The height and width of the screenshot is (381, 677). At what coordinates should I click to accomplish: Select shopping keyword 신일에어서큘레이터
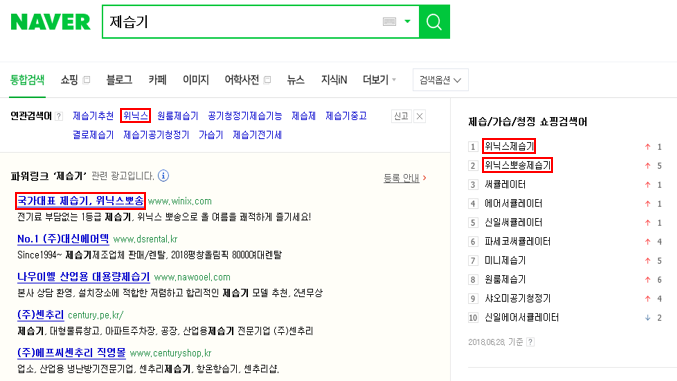pyautogui.click(x=522, y=318)
